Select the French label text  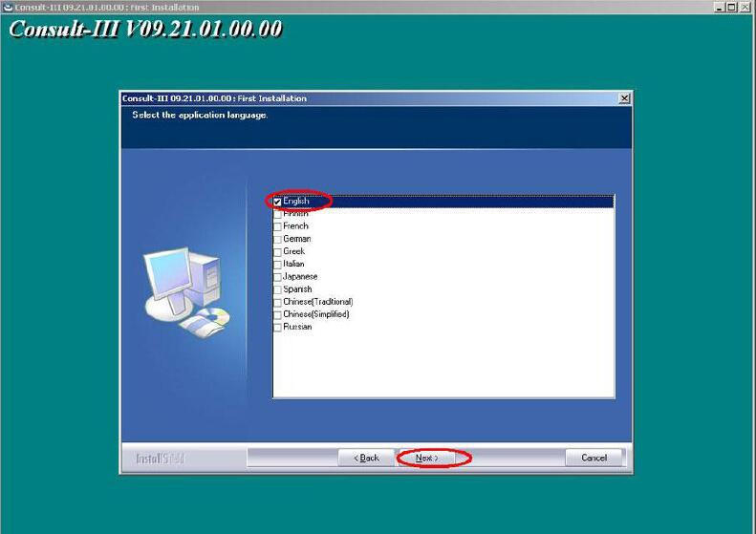point(295,226)
